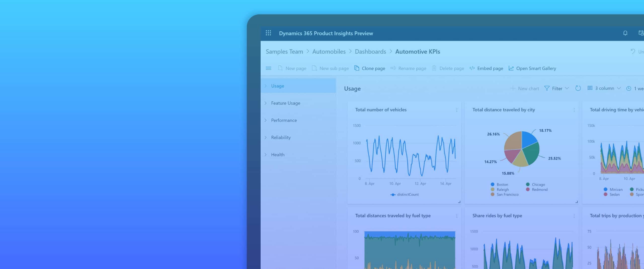The image size is (644, 269).
Task: Toggle Minivan in driving time legend
Action: (613, 189)
